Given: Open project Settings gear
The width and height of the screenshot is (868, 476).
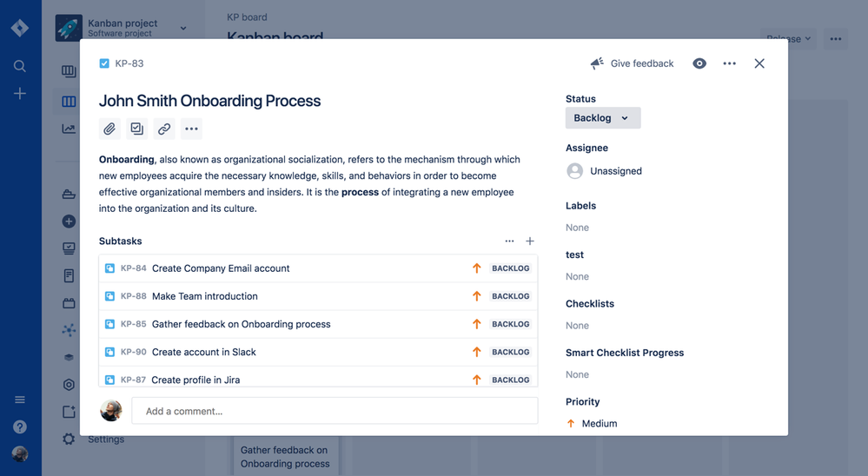Looking at the screenshot, I should click(69, 439).
